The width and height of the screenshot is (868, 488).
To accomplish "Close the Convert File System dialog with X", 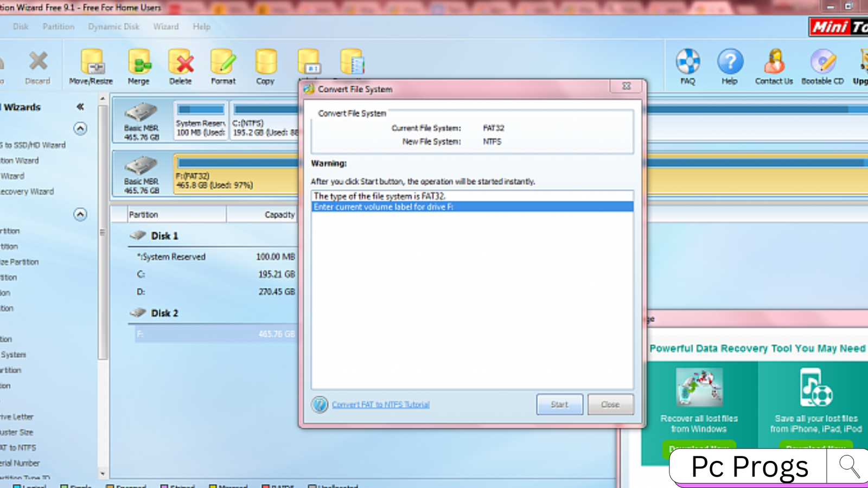I will coord(627,86).
